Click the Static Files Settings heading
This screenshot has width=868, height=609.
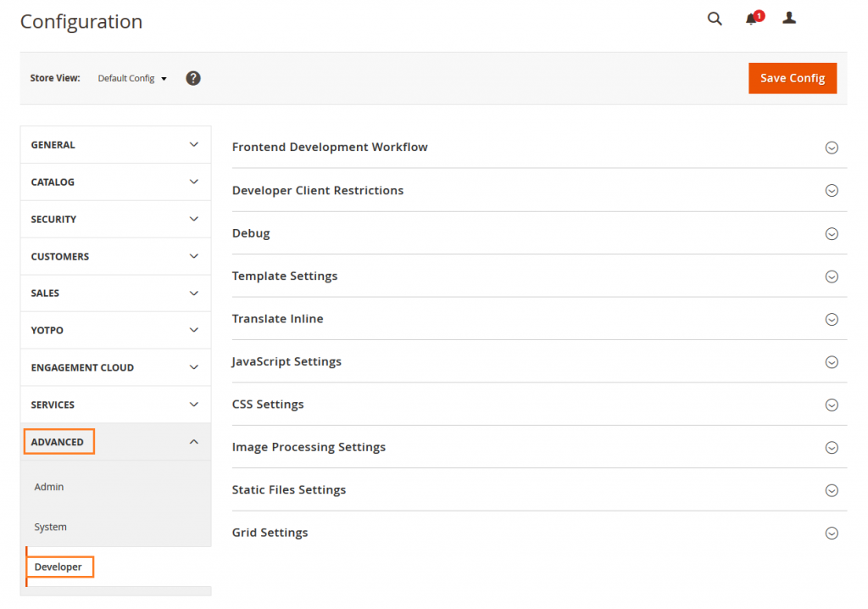tap(289, 489)
